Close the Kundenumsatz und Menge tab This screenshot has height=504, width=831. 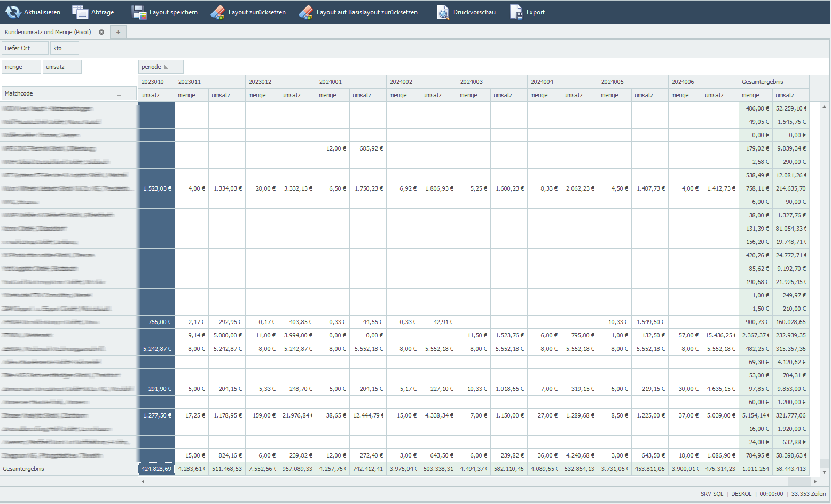[x=101, y=32]
